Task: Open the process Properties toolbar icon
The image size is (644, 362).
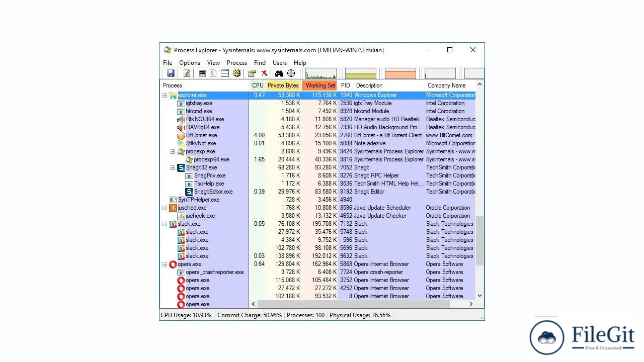Action: click(x=252, y=73)
